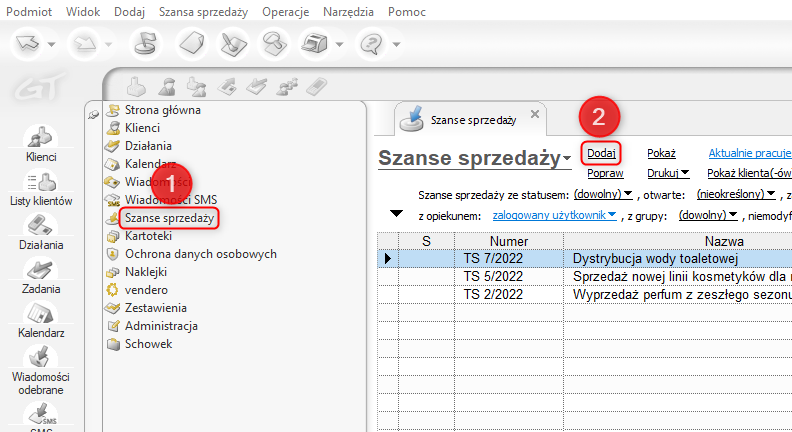Image resolution: width=792 pixels, height=432 pixels.
Task: Open the Pomoc menu
Action: click(407, 12)
